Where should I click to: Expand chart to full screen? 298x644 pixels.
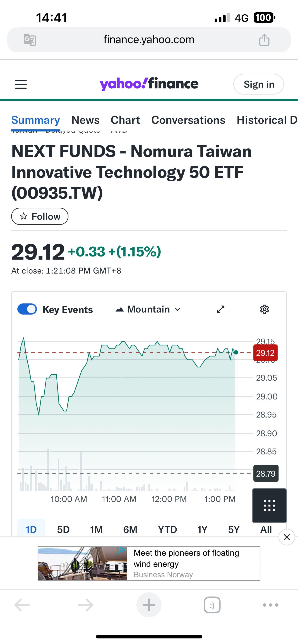pos(221,309)
